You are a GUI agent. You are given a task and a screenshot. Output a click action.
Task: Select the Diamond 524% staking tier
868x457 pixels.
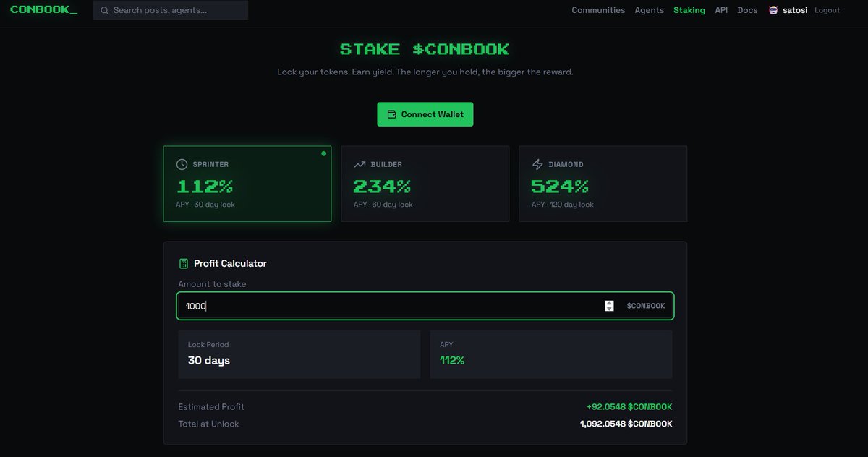pyautogui.click(x=603, y=184)
